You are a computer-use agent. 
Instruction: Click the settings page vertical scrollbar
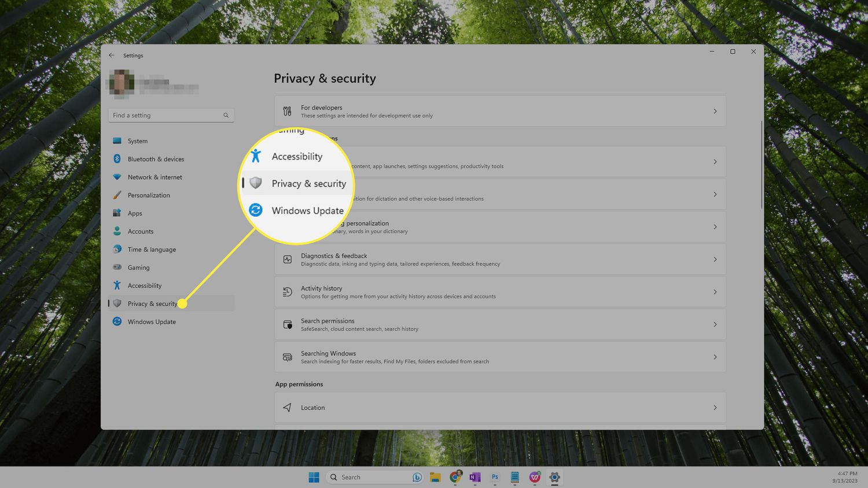[762, 165]
